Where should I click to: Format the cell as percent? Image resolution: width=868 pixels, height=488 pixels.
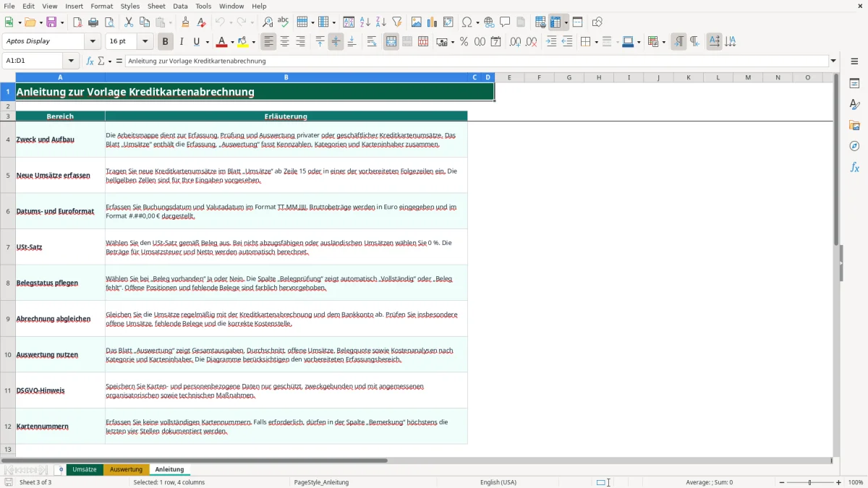coord(464,42)
